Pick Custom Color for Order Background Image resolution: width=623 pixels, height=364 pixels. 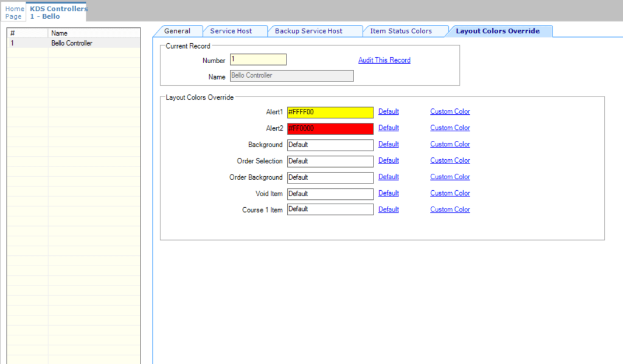click(x=450, y=177)
